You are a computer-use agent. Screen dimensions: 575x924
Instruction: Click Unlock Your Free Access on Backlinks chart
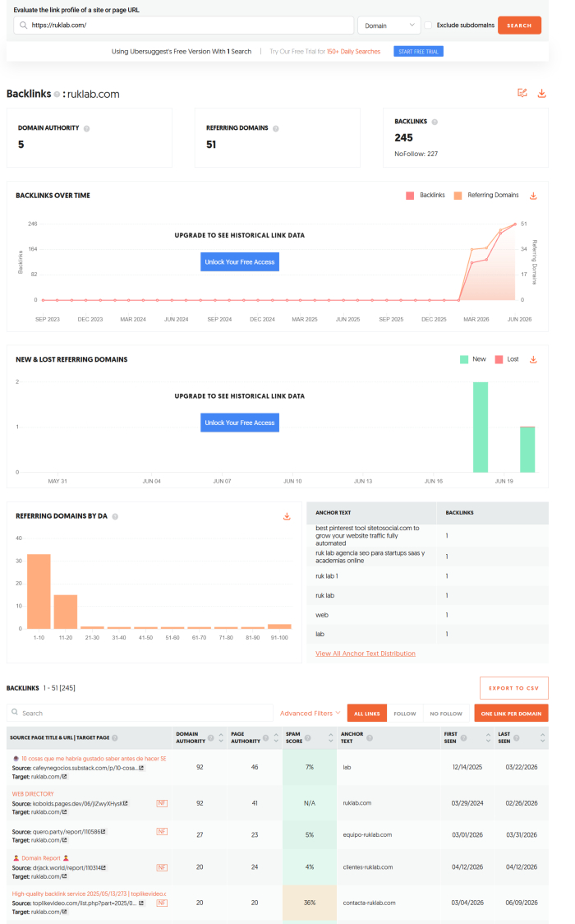[240, 261]
